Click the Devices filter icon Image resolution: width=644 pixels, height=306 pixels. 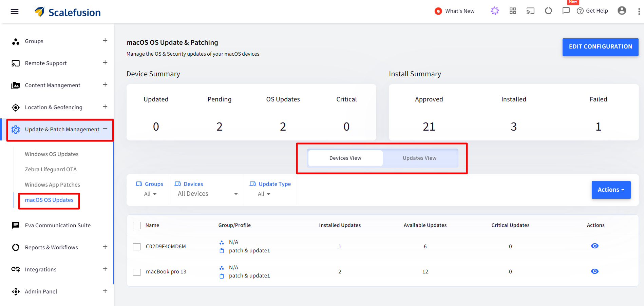(177, 184)
